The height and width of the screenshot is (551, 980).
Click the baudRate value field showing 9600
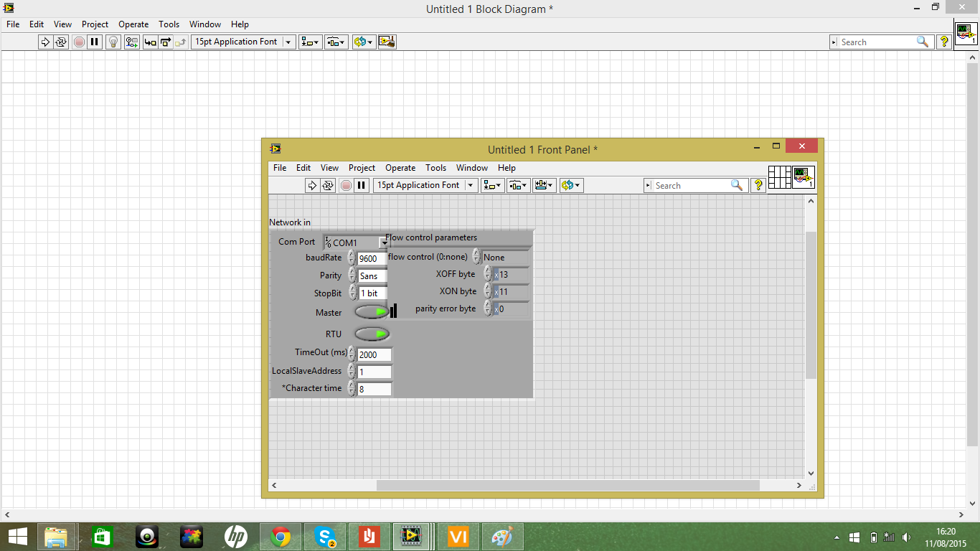click(x=371, y=259)
